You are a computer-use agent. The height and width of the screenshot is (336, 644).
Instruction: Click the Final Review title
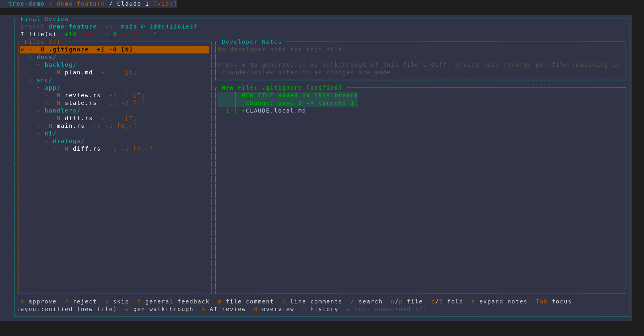(x=44, y=19)
